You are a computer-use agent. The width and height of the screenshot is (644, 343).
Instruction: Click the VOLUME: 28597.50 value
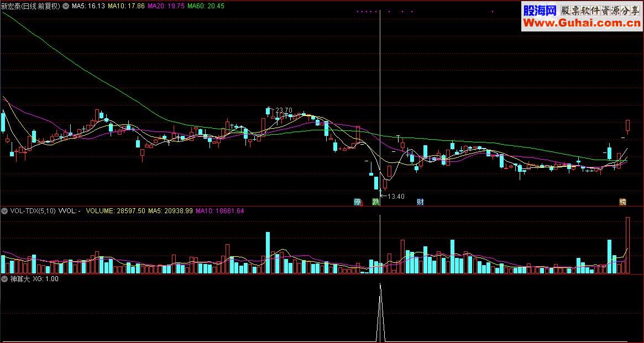pyautogui.click(x=116, y=211)
